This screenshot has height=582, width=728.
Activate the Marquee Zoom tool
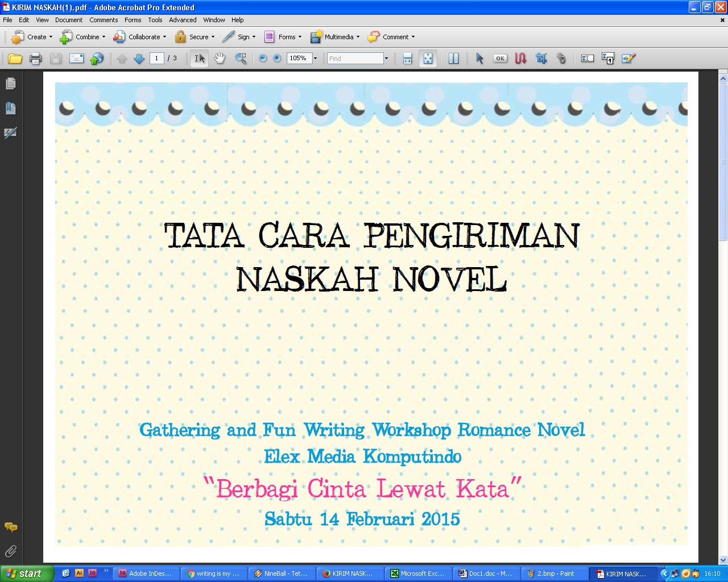pyautogui.click(x=241, y=59)
